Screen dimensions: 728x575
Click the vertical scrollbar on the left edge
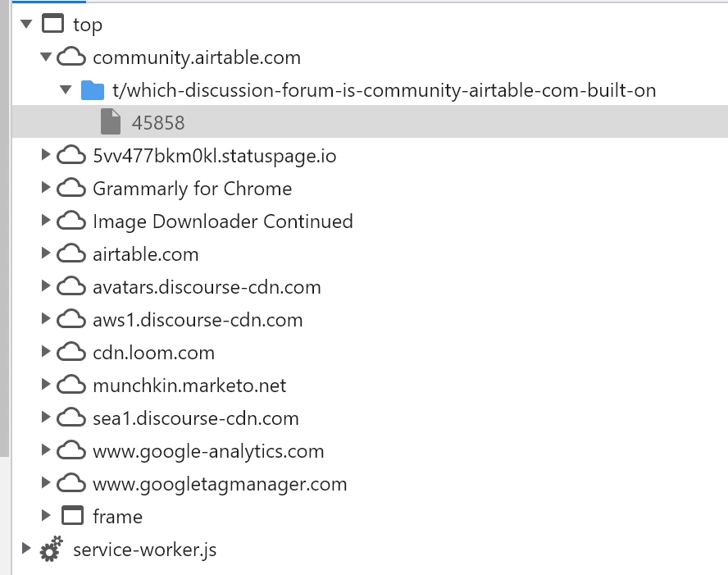[x=4, y=227]
